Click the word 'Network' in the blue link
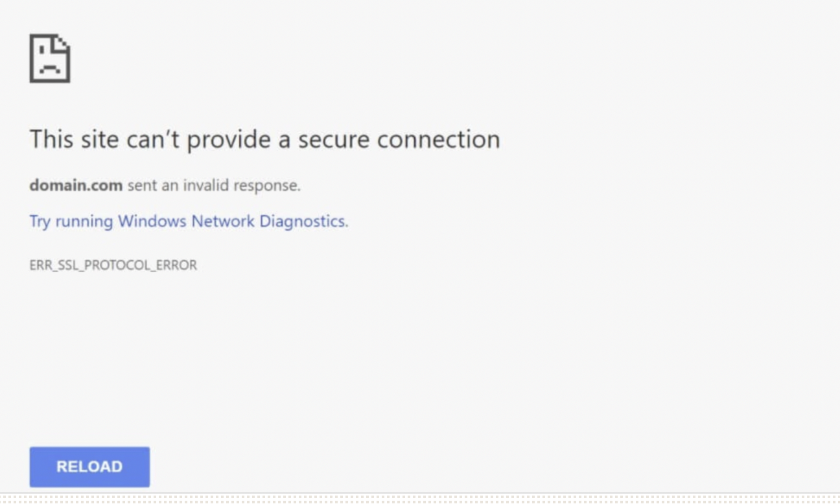840x504 pixels. 222,222
